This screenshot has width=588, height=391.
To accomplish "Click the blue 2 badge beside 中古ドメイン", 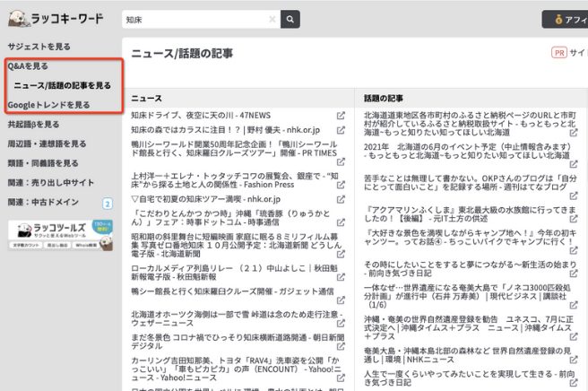I will click(x=108, y=204).
